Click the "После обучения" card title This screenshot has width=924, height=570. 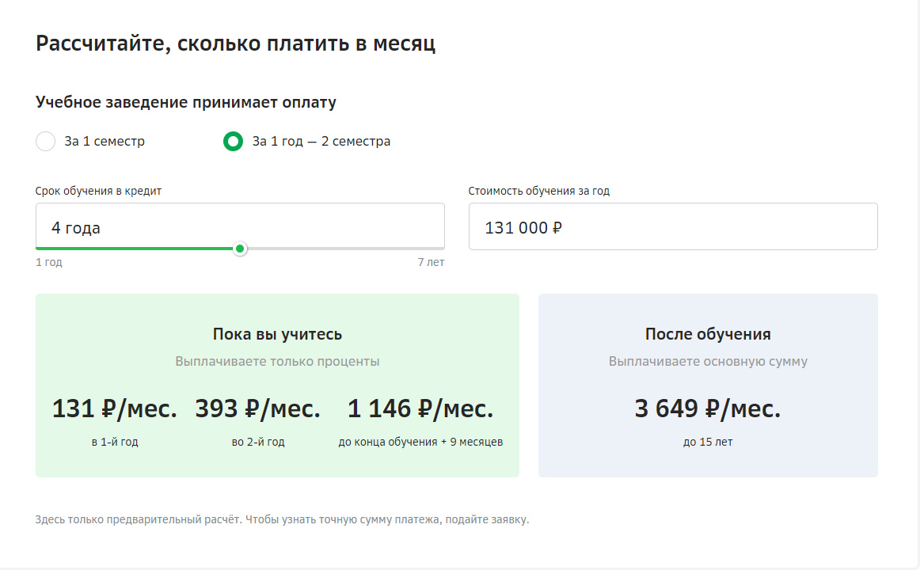click(x=707, y=334)
